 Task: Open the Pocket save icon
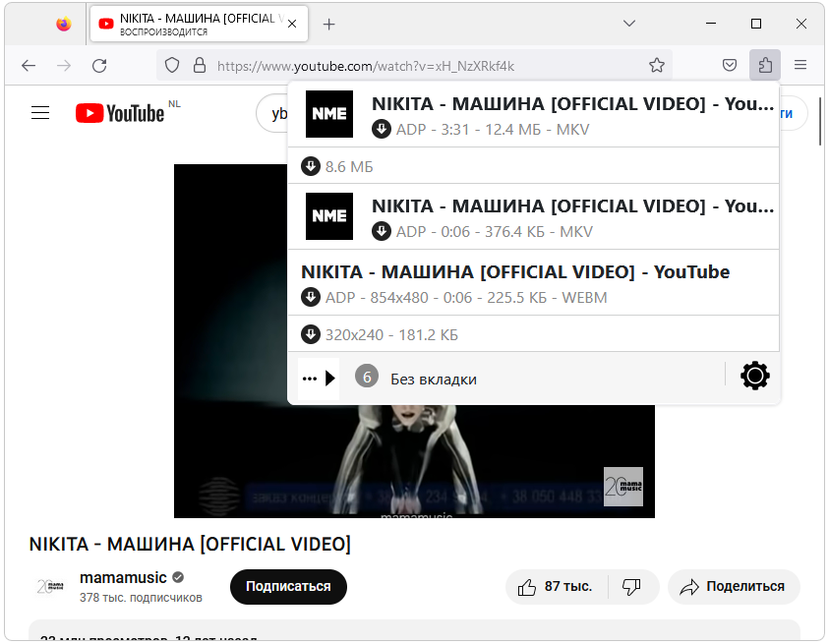click(730, 65)
